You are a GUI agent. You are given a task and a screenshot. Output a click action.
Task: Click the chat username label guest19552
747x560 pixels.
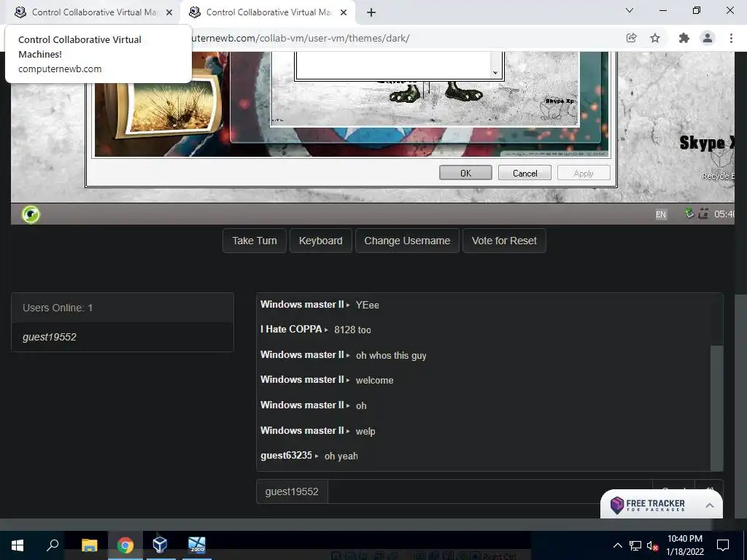pos(292,491)
